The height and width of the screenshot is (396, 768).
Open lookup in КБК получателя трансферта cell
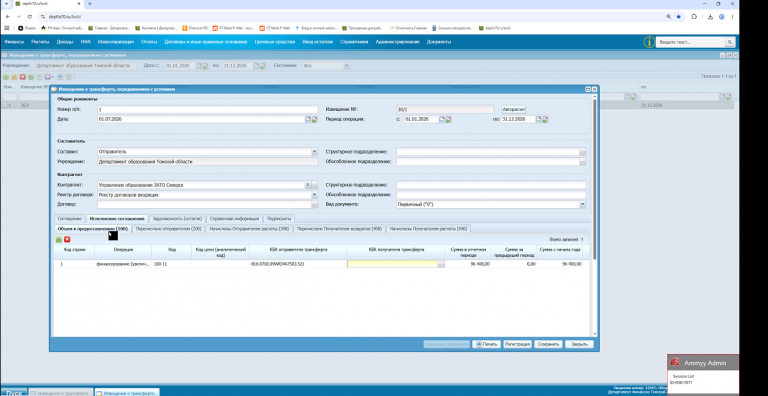coord(441,264)
